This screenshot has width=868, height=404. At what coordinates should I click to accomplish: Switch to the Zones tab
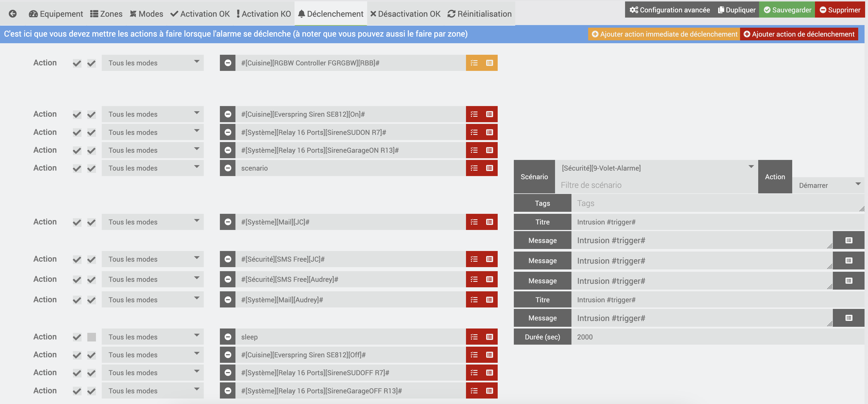click(x=106, y=14)
